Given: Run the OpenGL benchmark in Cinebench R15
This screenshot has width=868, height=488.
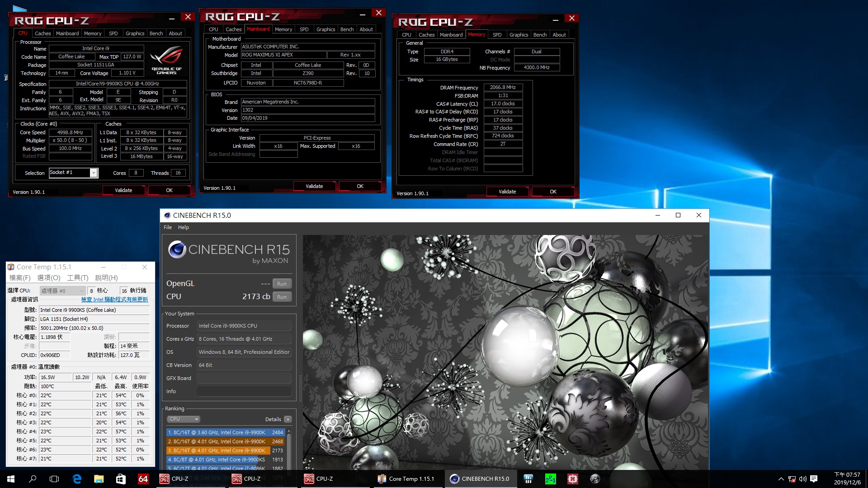Looking at the screenshot, I should pyautogui.click(x=282, y=284).
